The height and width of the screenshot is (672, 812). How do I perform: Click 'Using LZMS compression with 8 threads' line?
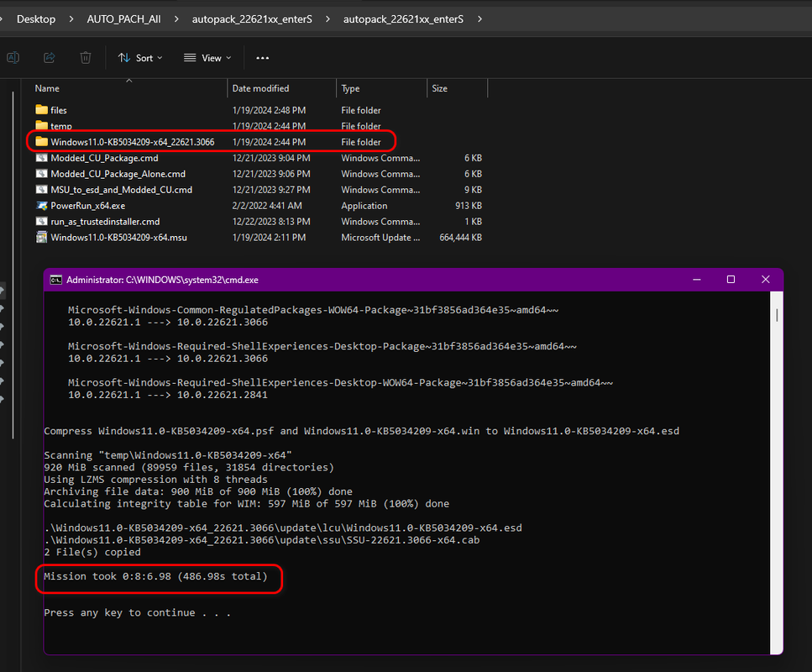[x=155, y=480]
